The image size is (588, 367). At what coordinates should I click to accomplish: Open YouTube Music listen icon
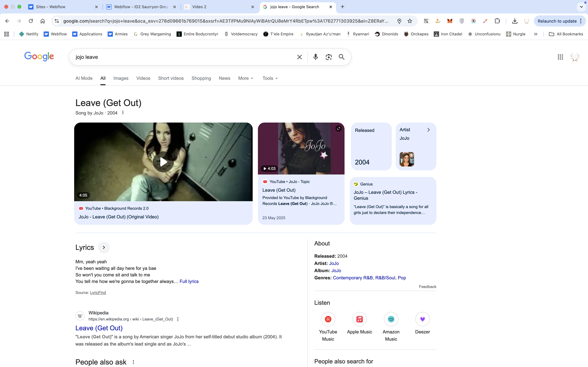click(x=328, y=319)
